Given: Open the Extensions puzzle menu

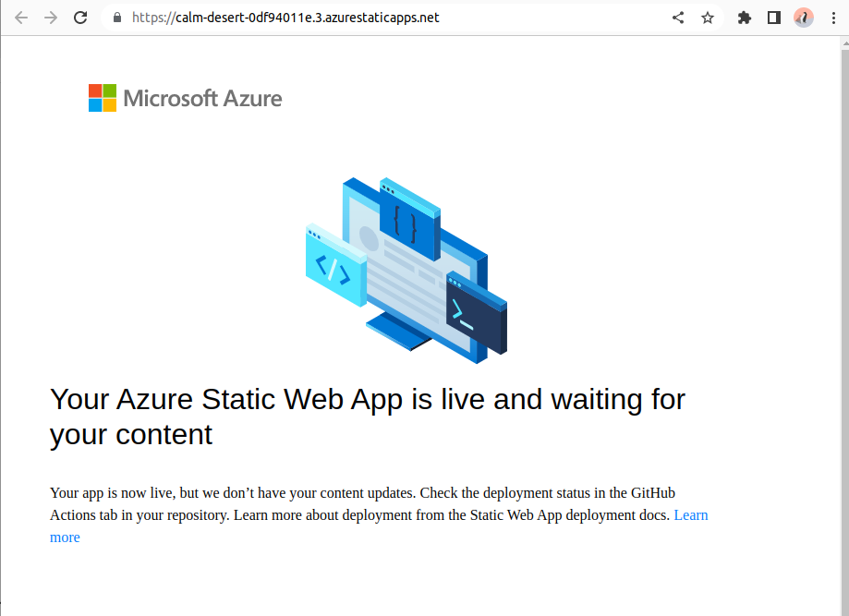Looking at the screenshot, I should point(745,18).
